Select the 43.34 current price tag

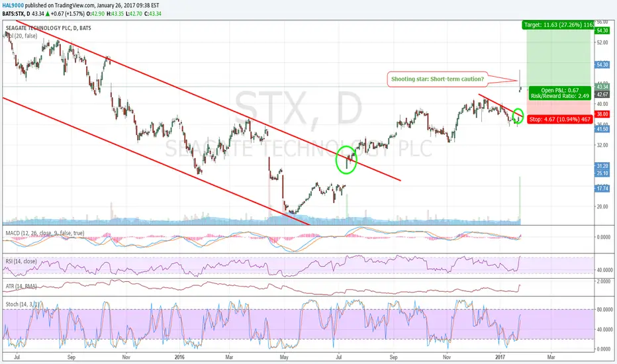click(x=602, y=87)
